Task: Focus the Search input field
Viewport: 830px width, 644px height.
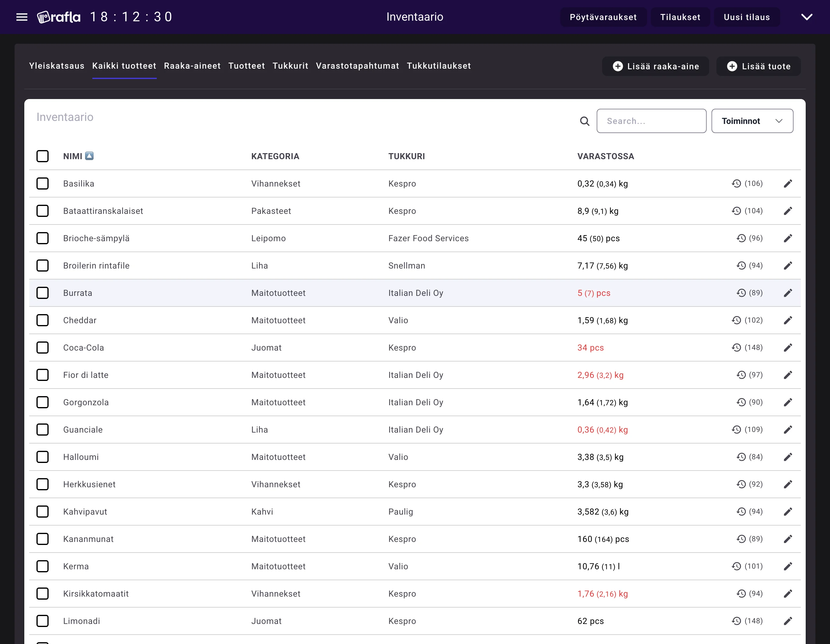Action: click(651, 121)
